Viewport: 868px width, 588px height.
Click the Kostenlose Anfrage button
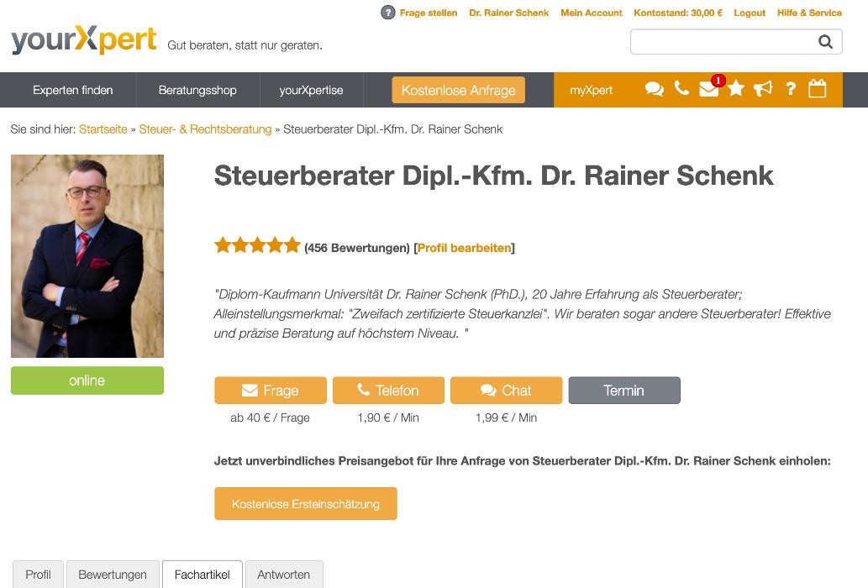[x=458, y=90]
